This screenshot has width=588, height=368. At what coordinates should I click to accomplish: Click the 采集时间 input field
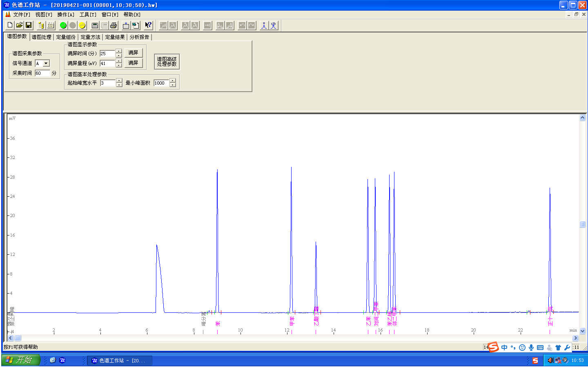click(42, 73)
